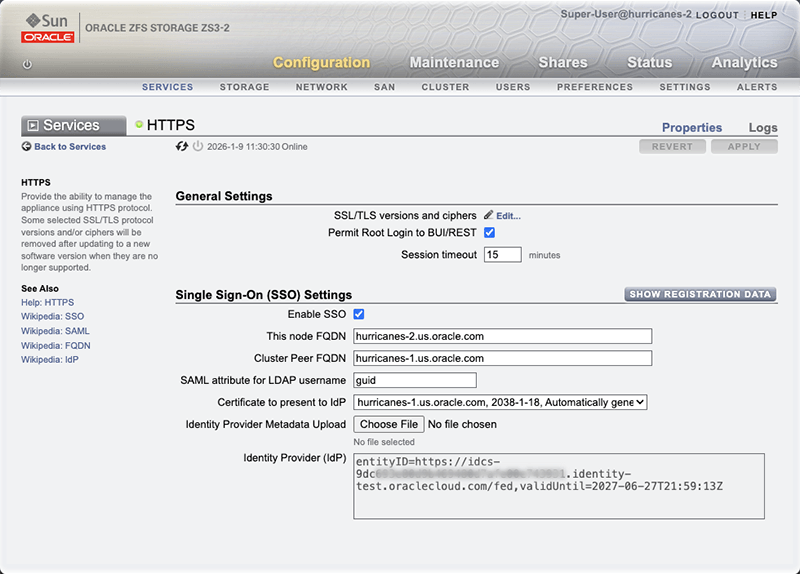
Task: Open the Configuration main tab
Action: point(321,62)
